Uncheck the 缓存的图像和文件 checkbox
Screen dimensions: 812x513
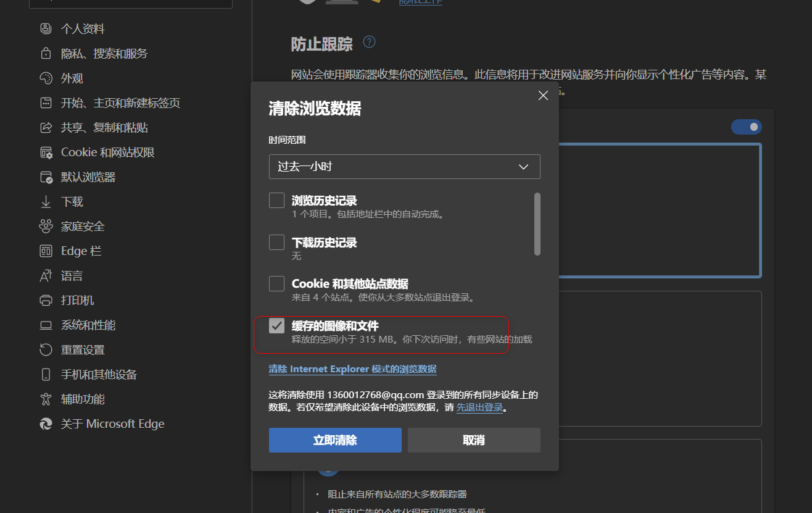click(276, 325)
